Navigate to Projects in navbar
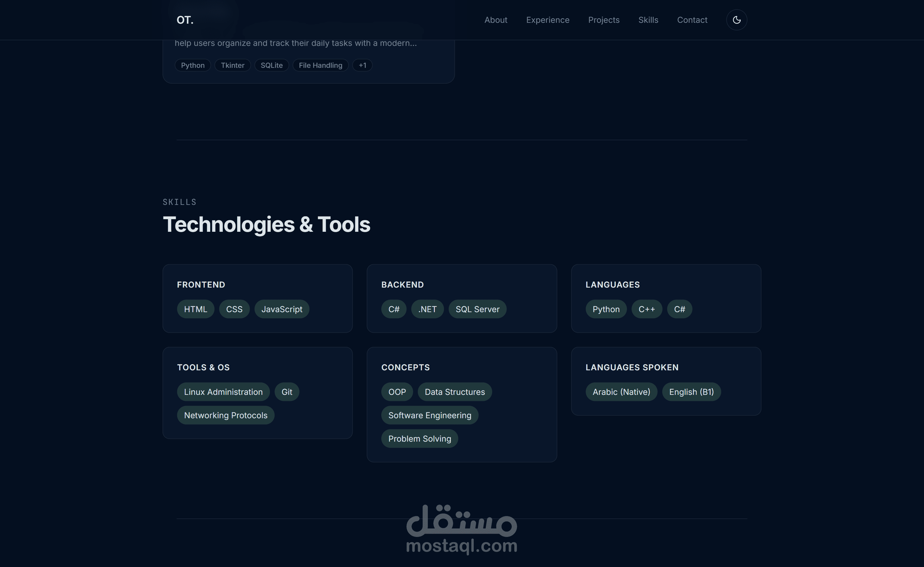924x567 pixels. pyautogui.click(x=604, y=20)
